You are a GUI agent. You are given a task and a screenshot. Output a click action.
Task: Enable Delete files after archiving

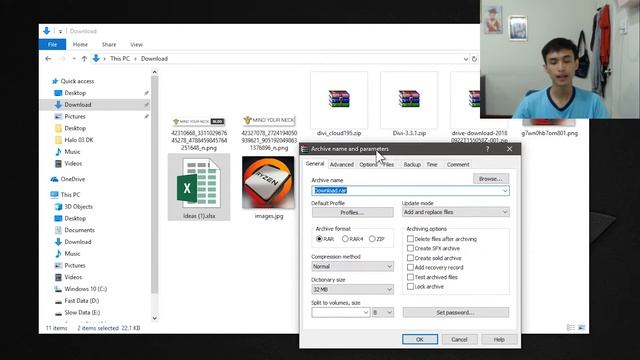(x=410, y=239)
